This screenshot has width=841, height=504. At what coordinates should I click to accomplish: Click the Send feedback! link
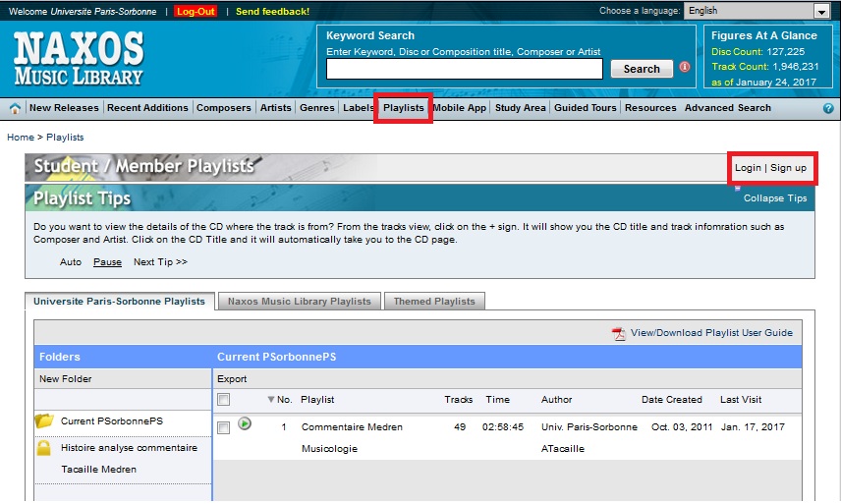[272, 11]
